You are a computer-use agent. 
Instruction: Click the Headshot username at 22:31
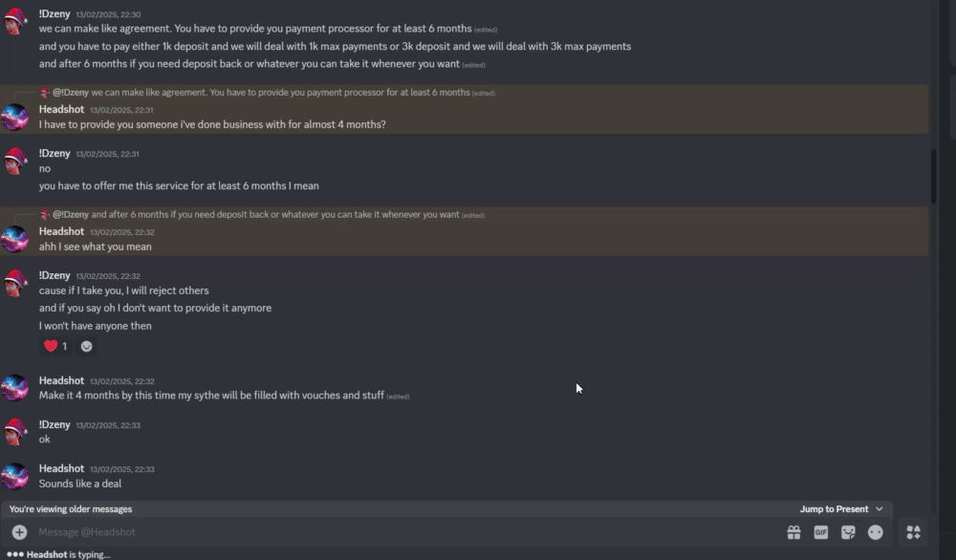coord(61,109)
